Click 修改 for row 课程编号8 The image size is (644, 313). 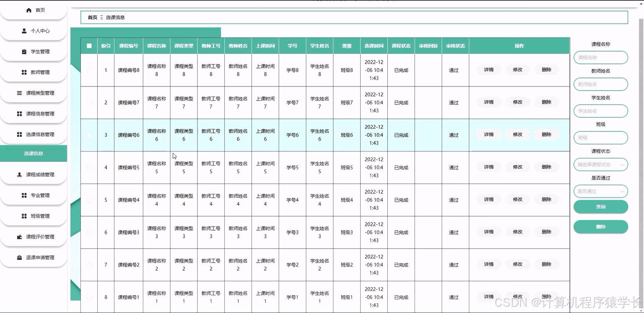pyautogui.click(x=518, y=70)
